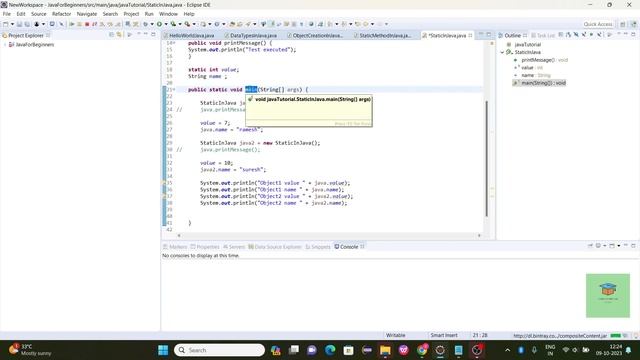This screenshot has width=640, height=360.
Task: Click the Save All toolbar icon
Action: (27, 24)
